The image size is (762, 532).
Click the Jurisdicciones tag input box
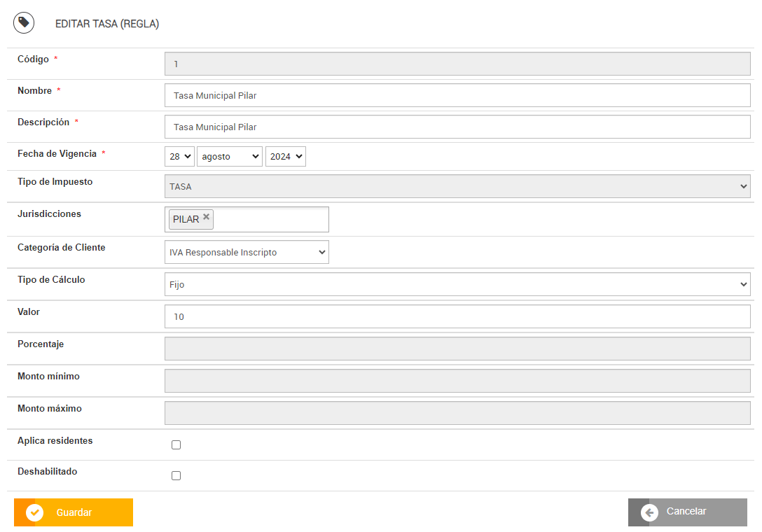pyautogui.click(x=270, y=219)
